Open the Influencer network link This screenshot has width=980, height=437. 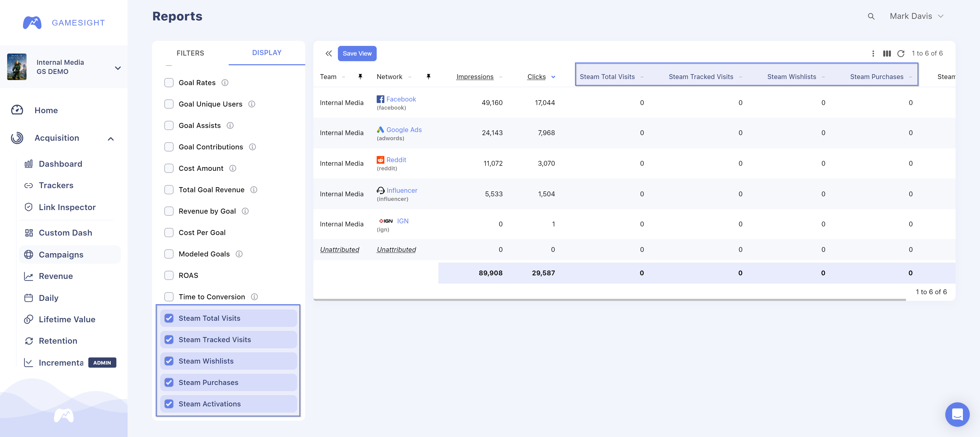click(402, 190)
